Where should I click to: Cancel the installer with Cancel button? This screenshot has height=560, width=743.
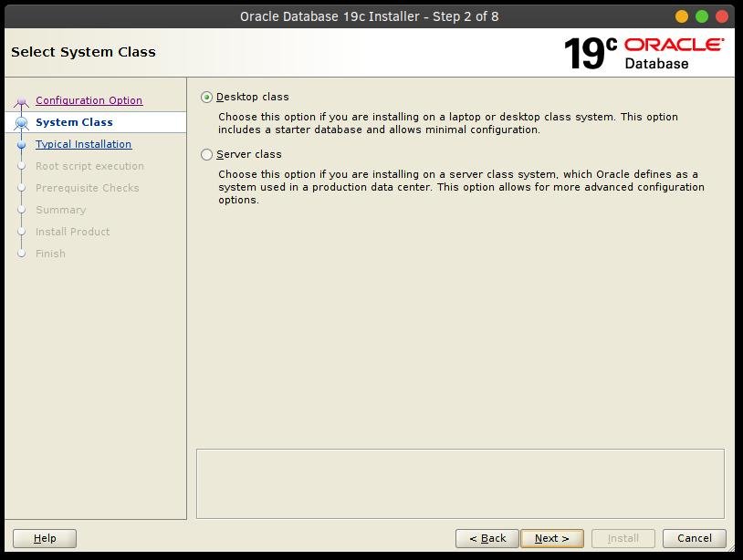[695, 538]
